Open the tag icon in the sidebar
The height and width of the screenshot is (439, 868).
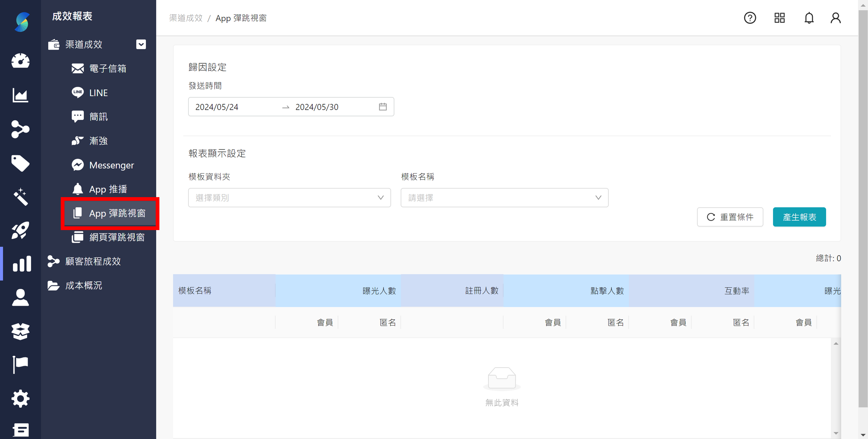coord(20,163)
